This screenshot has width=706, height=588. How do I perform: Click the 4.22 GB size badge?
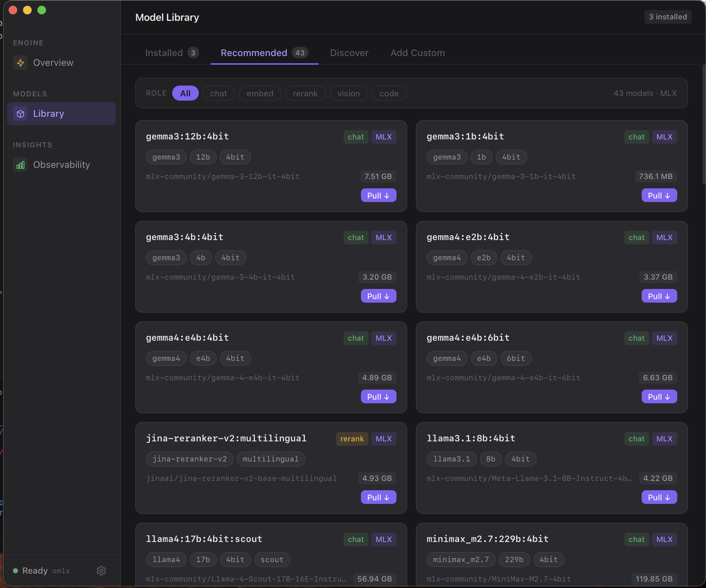pyautogui.click(x=658, y=478)
